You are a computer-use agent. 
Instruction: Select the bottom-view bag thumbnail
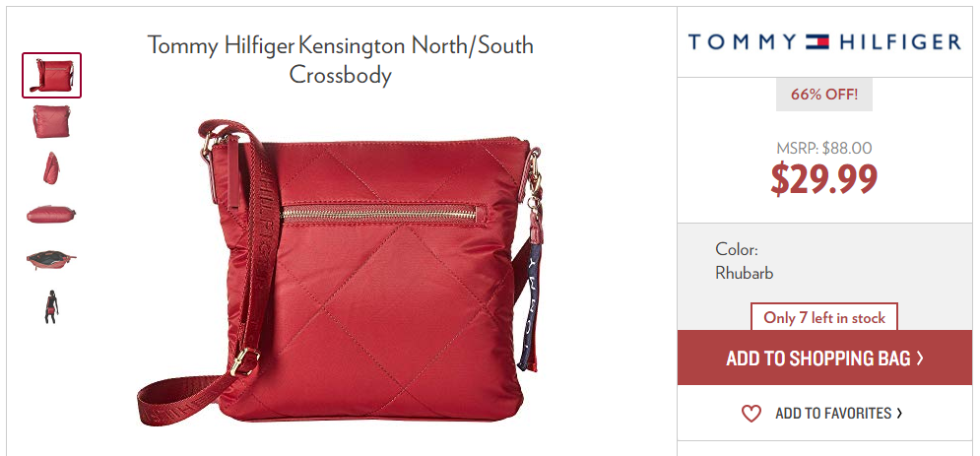[x=51, y=215]
